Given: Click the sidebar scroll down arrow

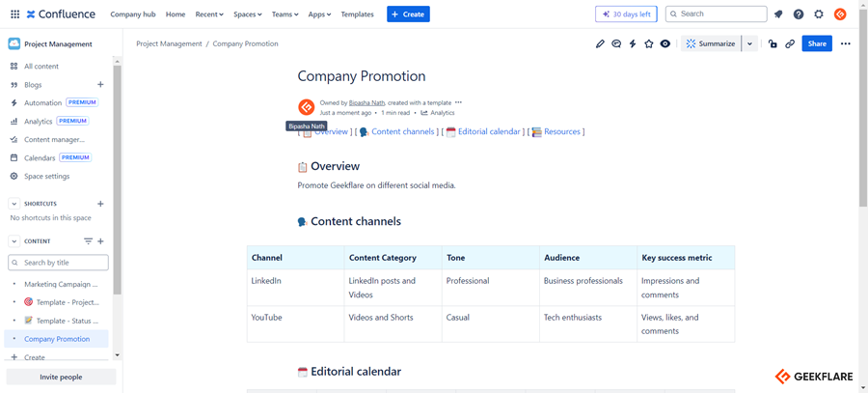Looking at the screenshot, I should coord(117,354).
